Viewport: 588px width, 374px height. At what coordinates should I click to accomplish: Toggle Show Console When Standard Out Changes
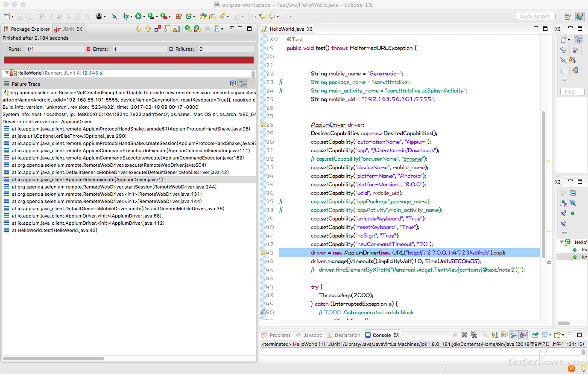pos(514,335)
